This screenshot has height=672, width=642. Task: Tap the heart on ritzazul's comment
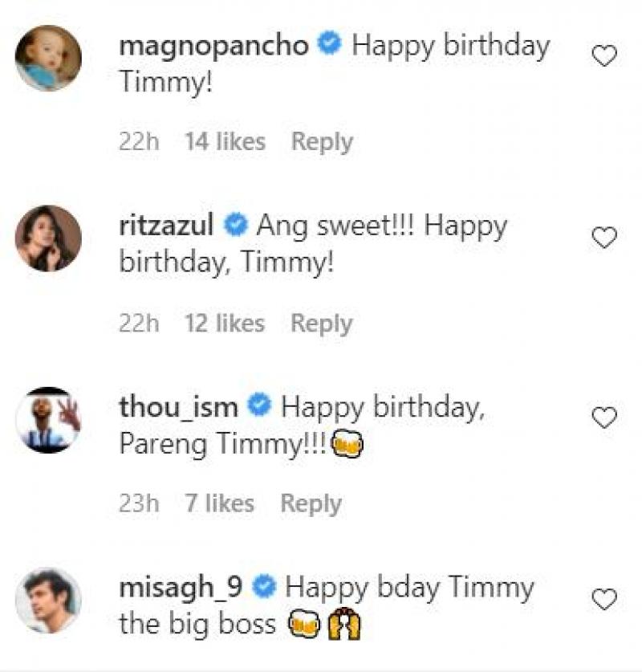[603, 238]
